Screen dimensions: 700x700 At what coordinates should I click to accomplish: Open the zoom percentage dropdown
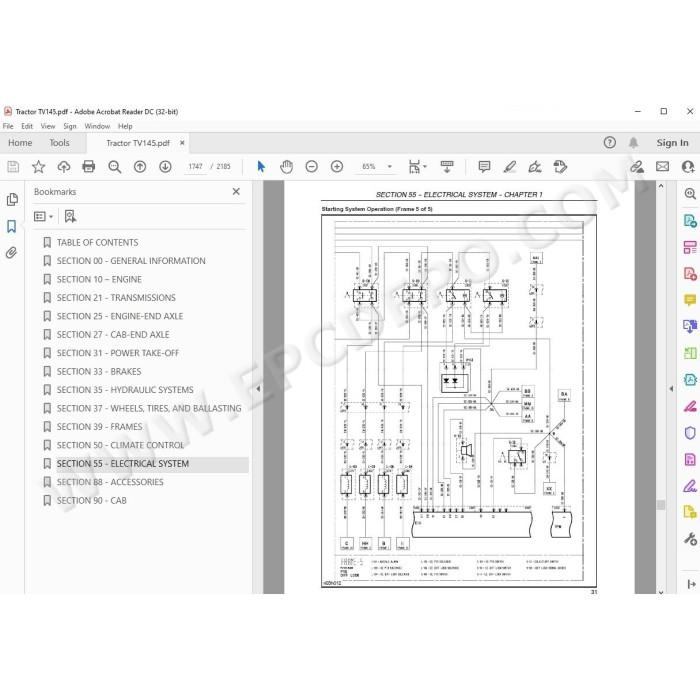[x=390, y=167]
